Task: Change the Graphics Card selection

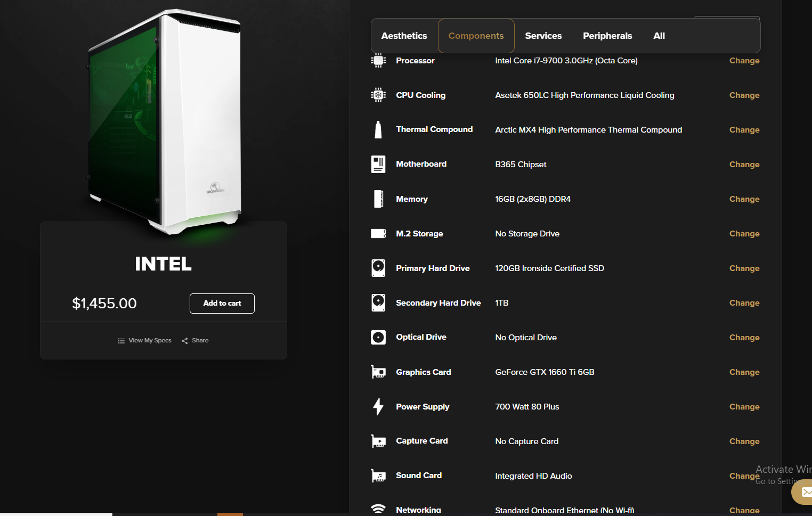Action: (744, 372)
